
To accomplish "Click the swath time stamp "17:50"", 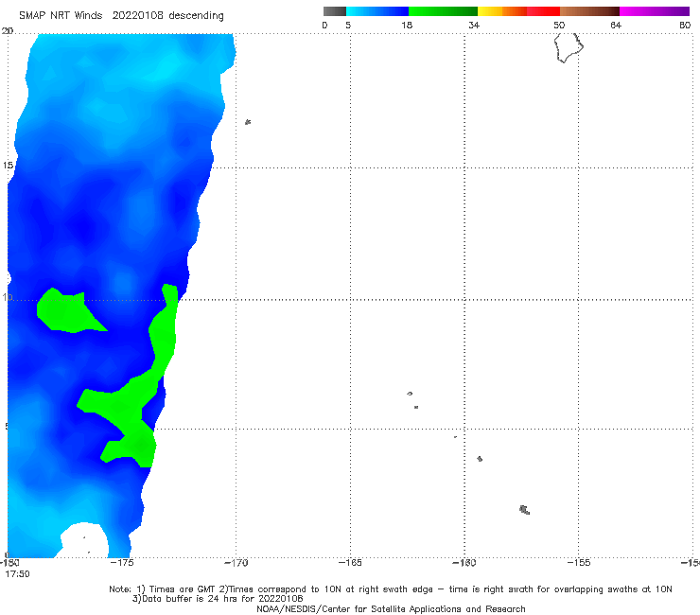I will [x=17, y=574].
